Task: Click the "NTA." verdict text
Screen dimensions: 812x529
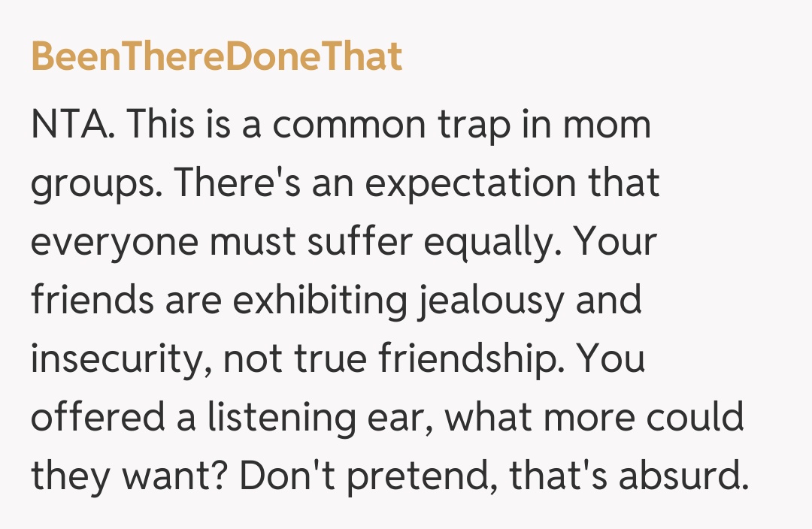Action: pyautogui.click(x=72, y=125)
